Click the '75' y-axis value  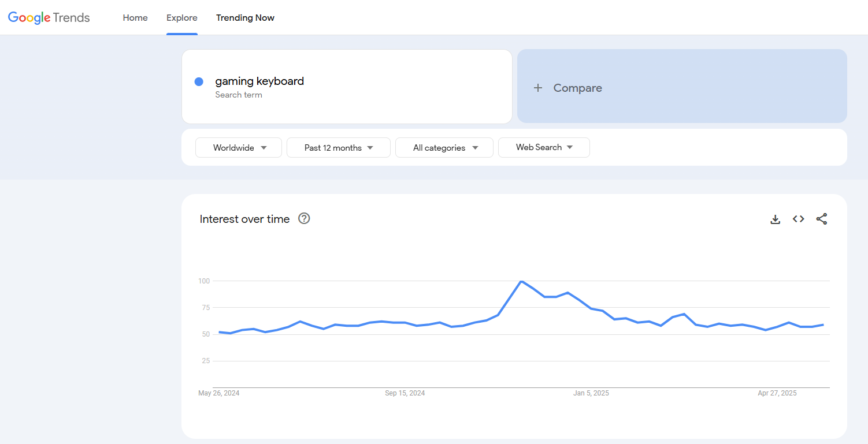click(205, 307)
